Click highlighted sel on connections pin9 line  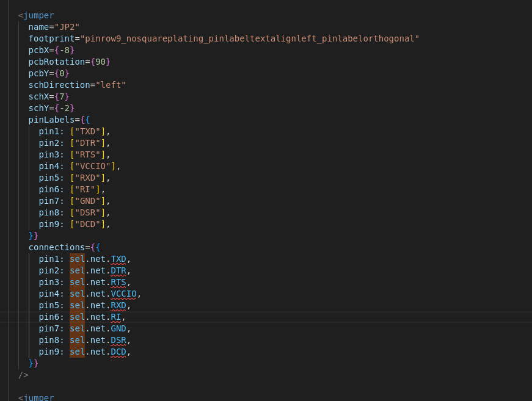pyautogui.click(x=78, y=352)
